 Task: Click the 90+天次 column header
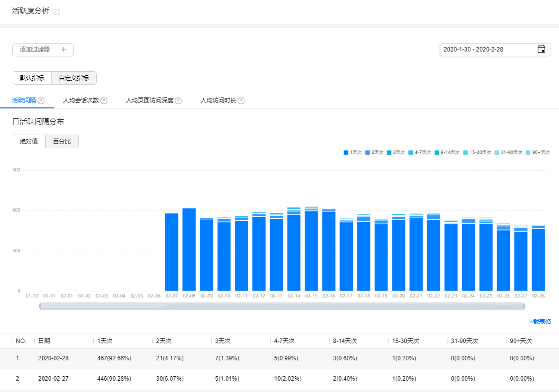(x=521, y=341)
